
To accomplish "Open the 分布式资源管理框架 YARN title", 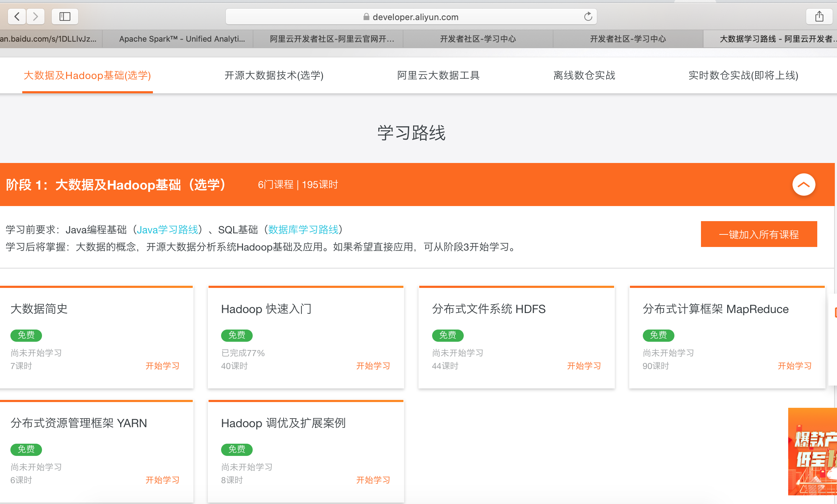I will pos(79,423).
